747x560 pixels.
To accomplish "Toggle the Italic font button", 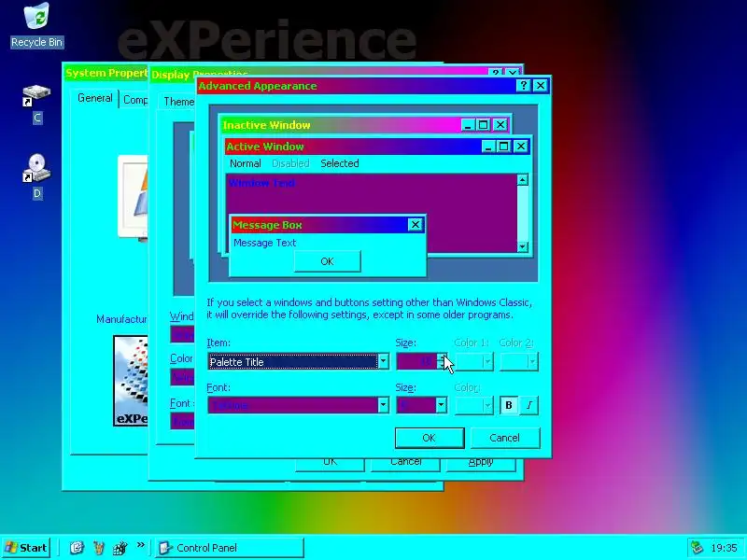I will 529,405.
